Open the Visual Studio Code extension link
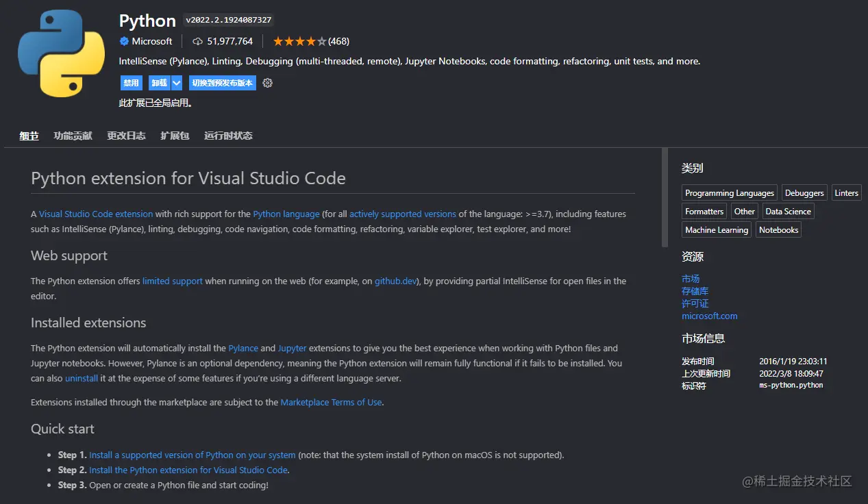 tap(96, 214)
